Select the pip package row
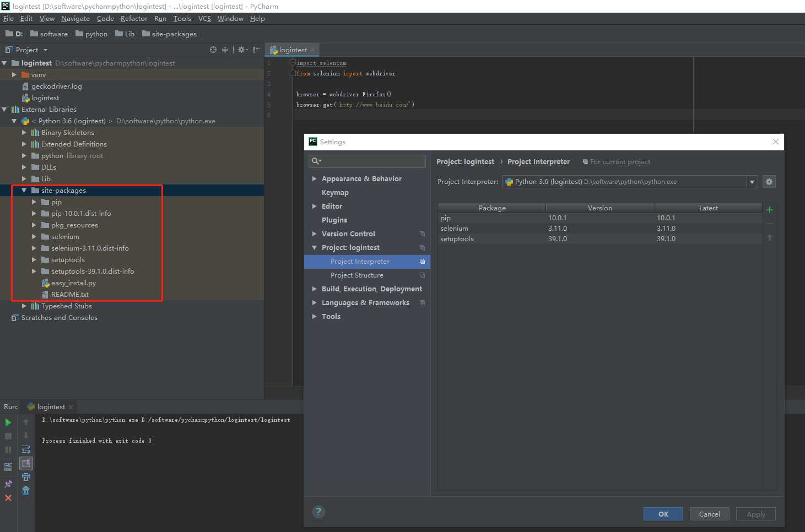Image resolution: width=805 pixels, height=532 pixels. (600, 218)
